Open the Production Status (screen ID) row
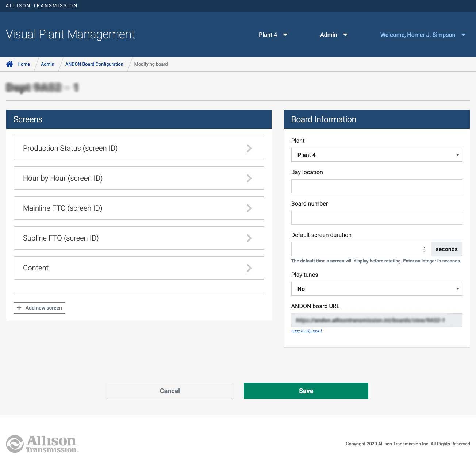Image resolution: width=476 pixels, height=472 pixels. click(139, 148)
